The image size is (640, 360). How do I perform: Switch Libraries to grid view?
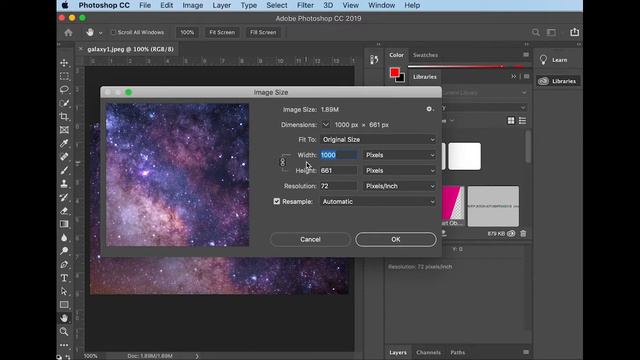[x=511, y=120]
